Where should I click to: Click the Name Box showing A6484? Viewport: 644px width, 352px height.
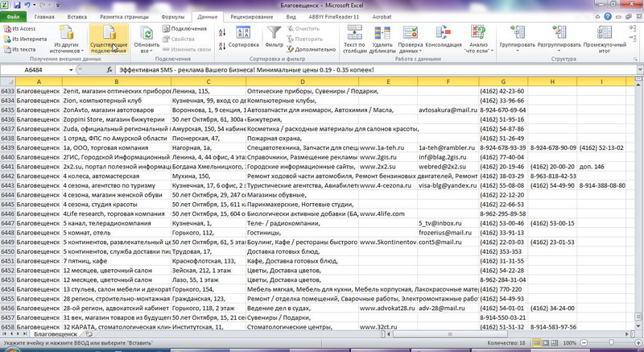point(34,70)
